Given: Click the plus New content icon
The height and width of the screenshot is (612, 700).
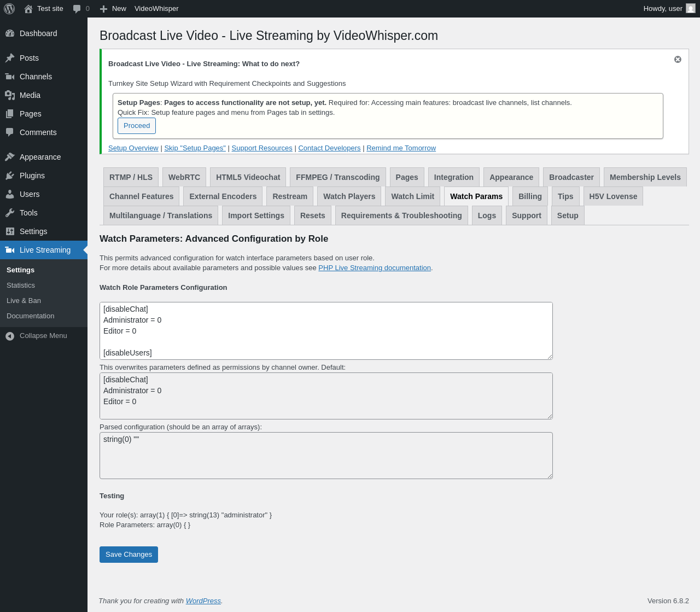Looking at the screenshot, I should [103, 9].
